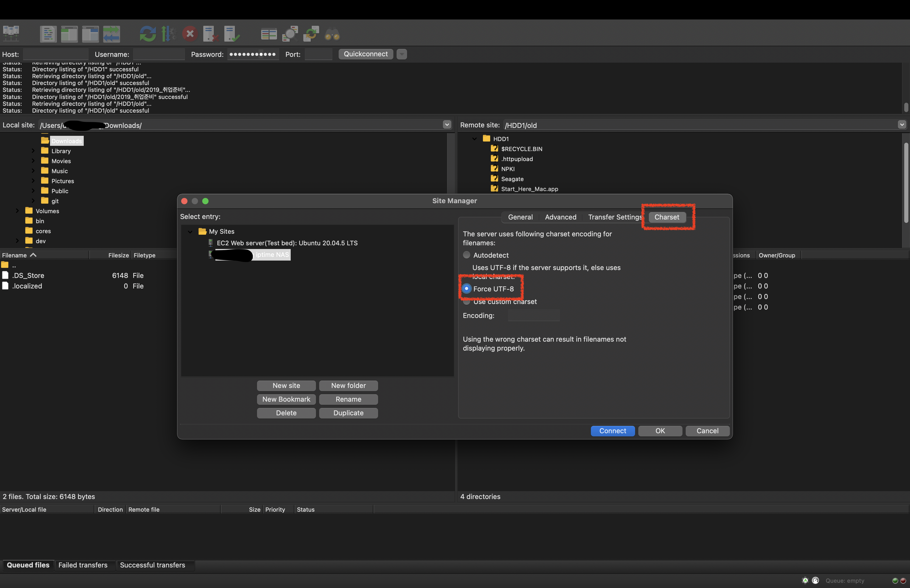Screen dimensions: 910x588
Task: Open the Quickconnect history dropdown arrow
Action: (x=401, y=54)
